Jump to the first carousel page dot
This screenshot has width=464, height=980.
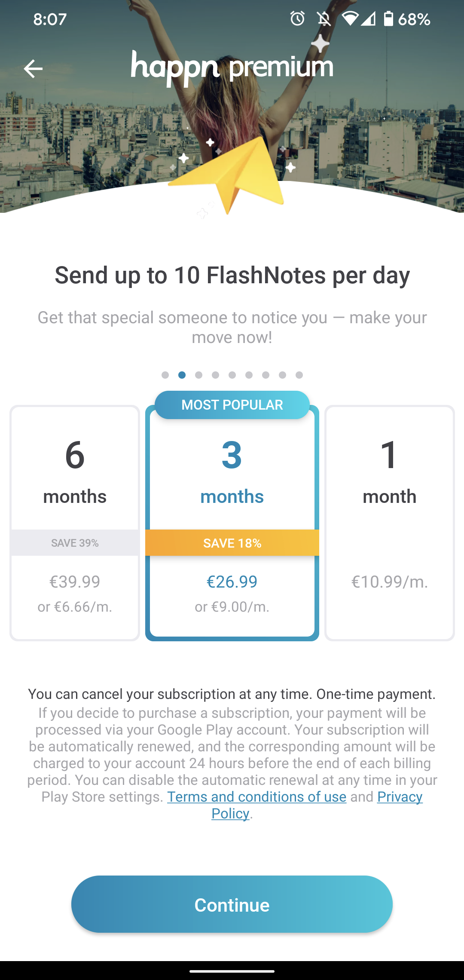point(165,375)
